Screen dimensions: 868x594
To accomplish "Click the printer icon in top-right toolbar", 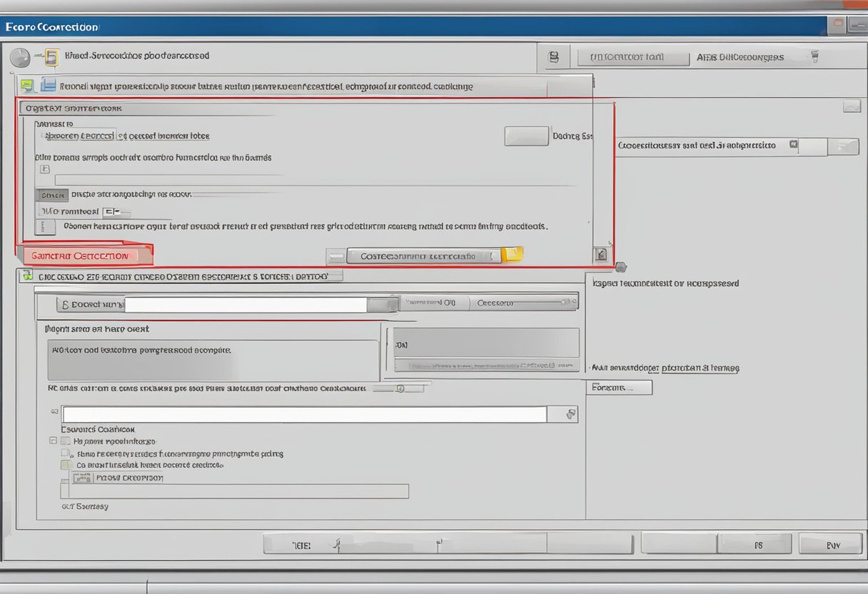I will click(554, 57).
